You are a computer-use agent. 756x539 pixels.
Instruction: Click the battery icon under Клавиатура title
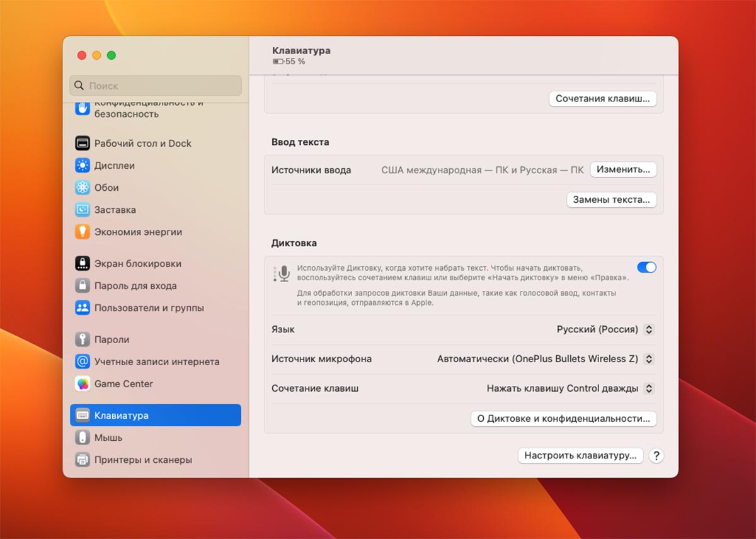[x=278, y=62]
